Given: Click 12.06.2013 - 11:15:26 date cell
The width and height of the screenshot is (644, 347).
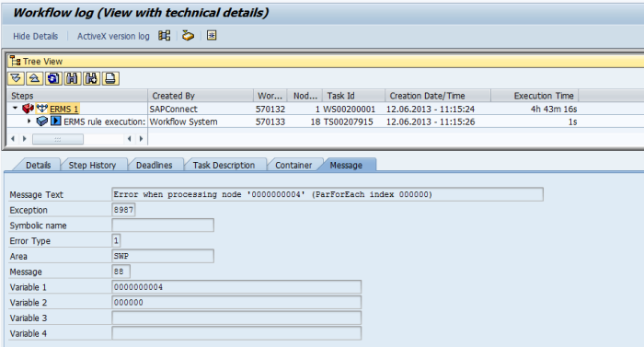Looking at the screenshot, I should click(x=431, y=121).
